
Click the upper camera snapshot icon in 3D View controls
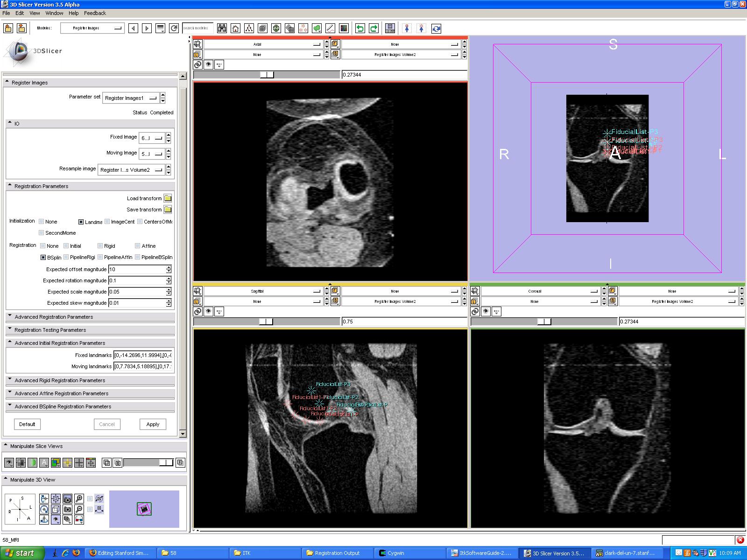(67, 499)
